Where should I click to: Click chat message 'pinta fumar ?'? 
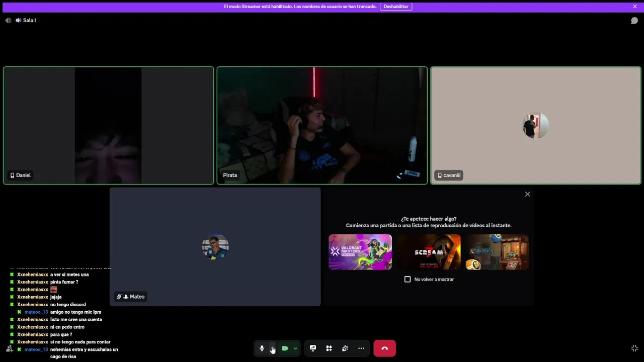coord(64,282)
